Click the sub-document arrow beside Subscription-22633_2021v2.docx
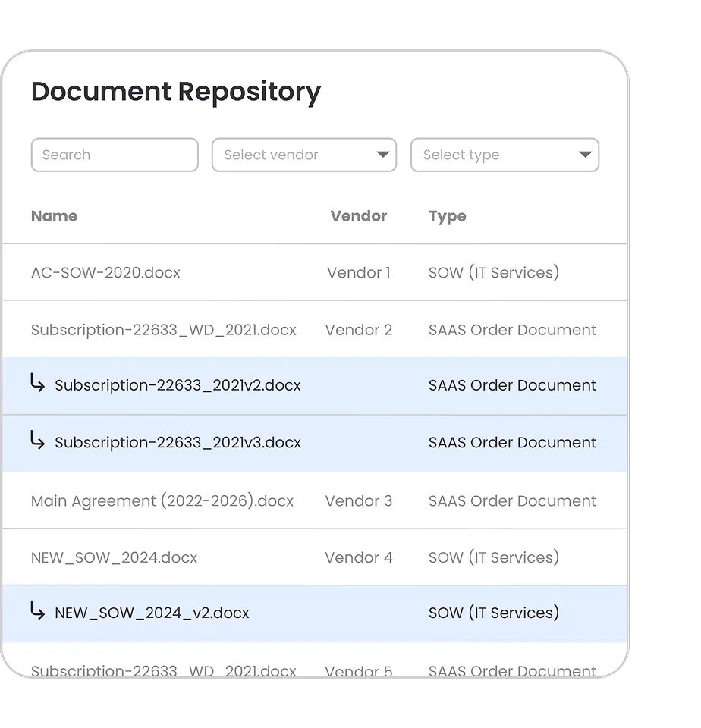Image resolution: width=701 pixels, height=728 pixels. point(38,382)
